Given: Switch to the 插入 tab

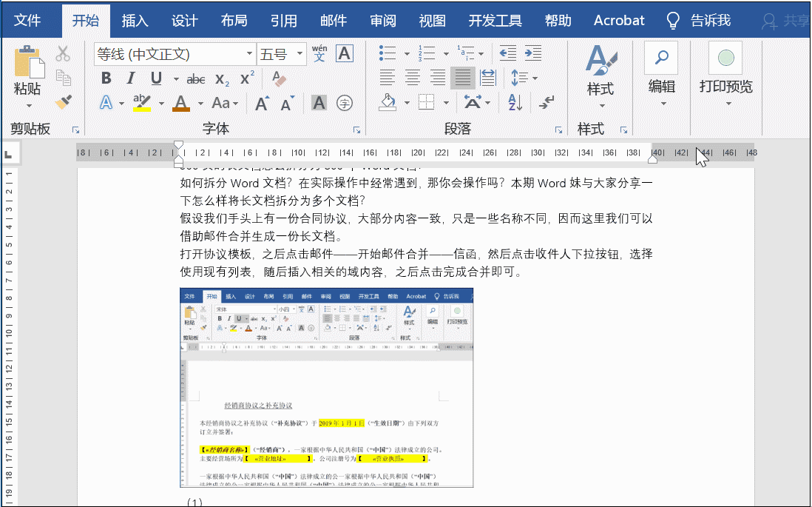Looking at the screenshot, I should [135, 20].
